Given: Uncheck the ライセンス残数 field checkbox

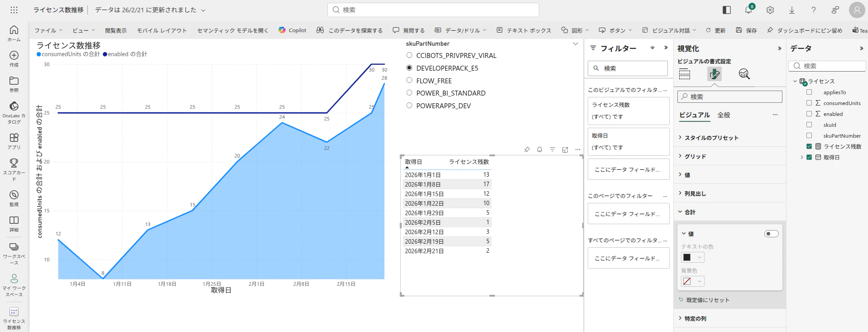Looking at the screenshot, I should 809,146.
